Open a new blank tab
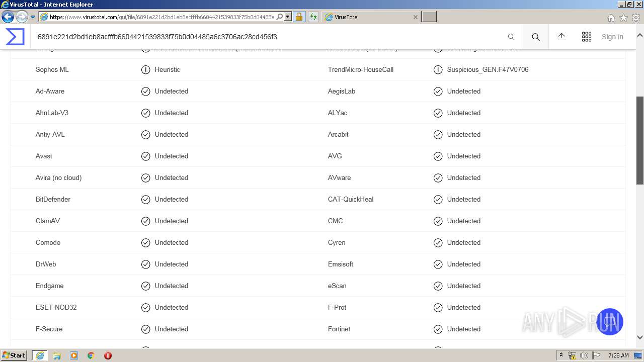This screenshot has height=362, width=644. (429, 17)
